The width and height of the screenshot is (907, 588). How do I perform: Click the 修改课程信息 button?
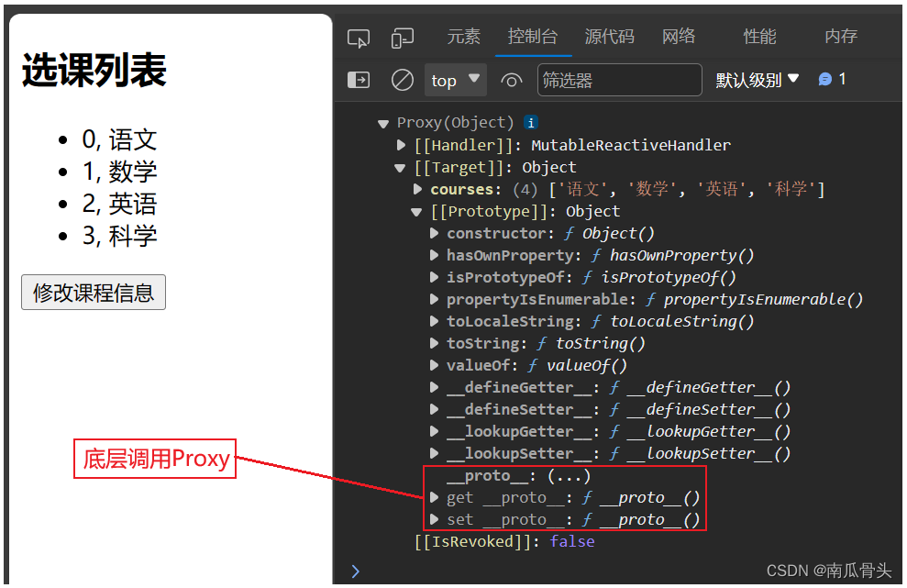(94, 293)
